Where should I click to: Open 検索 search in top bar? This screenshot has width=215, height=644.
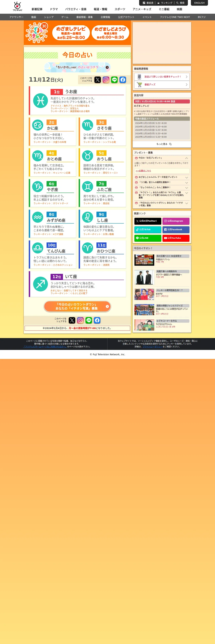pyautogui.click(x=181, y=3)
